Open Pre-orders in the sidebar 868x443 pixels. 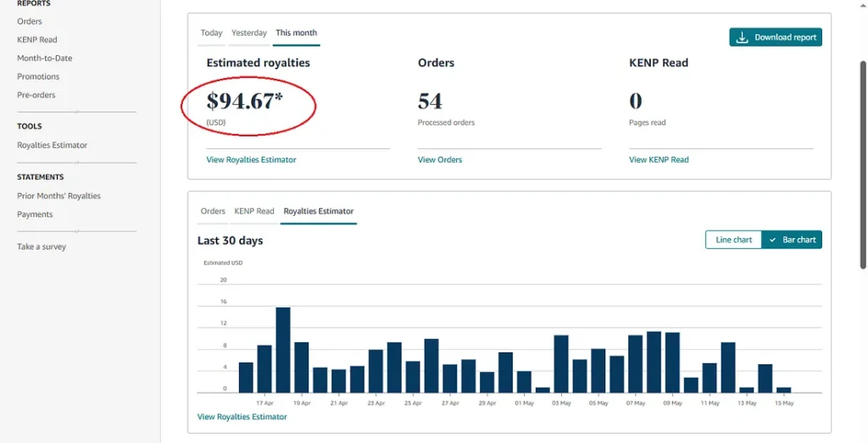coord(36,95)
